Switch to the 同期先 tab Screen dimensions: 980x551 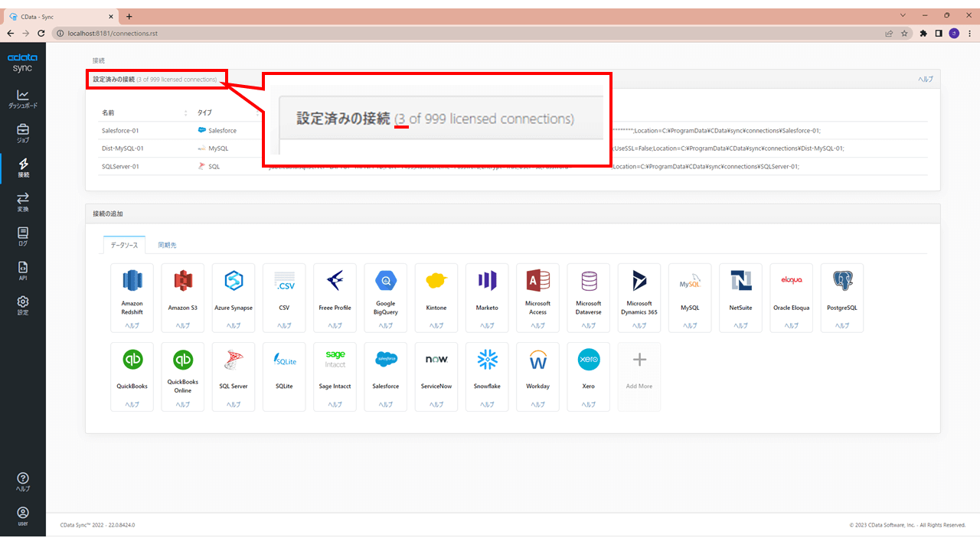pyautogui.click(x=167, y=245)
